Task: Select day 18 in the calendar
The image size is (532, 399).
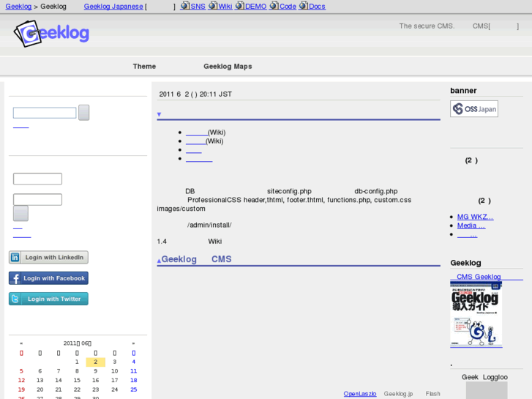Action: [x=134, y=380]
